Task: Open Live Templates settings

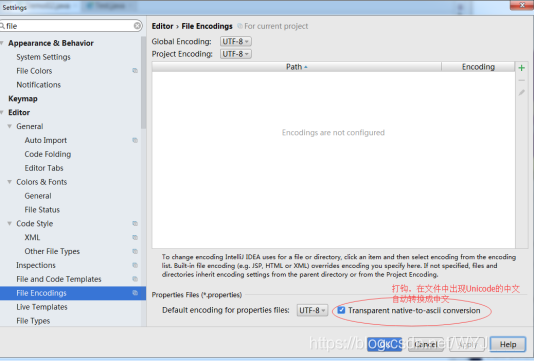Action: [x=42, y=307]
